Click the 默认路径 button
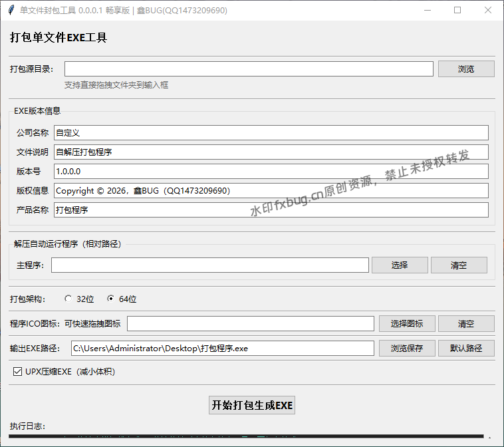 click(x=466, y=349)
